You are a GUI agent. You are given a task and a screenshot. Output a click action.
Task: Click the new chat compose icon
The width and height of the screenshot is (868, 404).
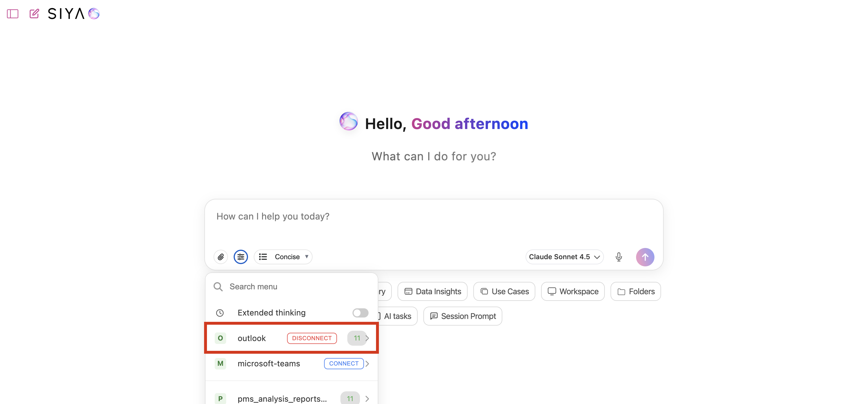pyautogui.click(x=34, y=14)
